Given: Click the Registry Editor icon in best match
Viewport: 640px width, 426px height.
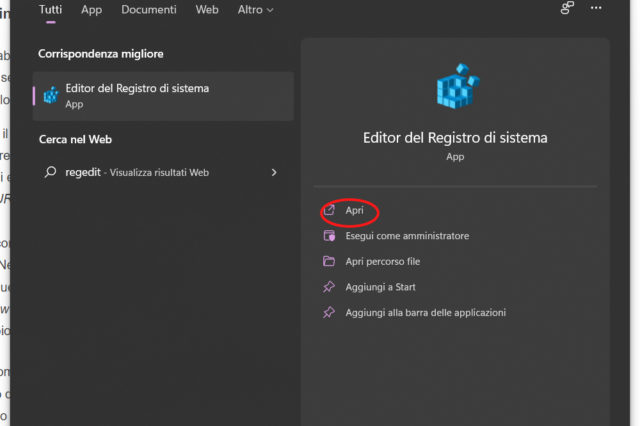Looking at the screenshot, I should click(x=51, y=95).
